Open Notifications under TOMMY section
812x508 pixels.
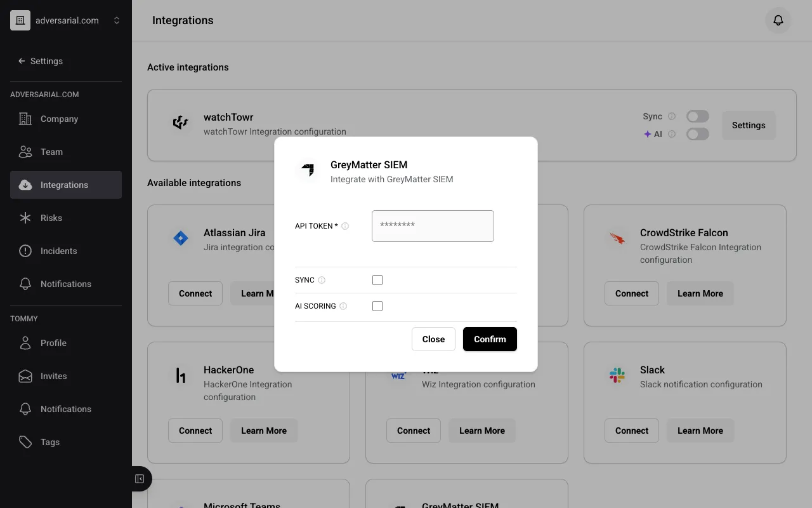click(x=66, y=409)
